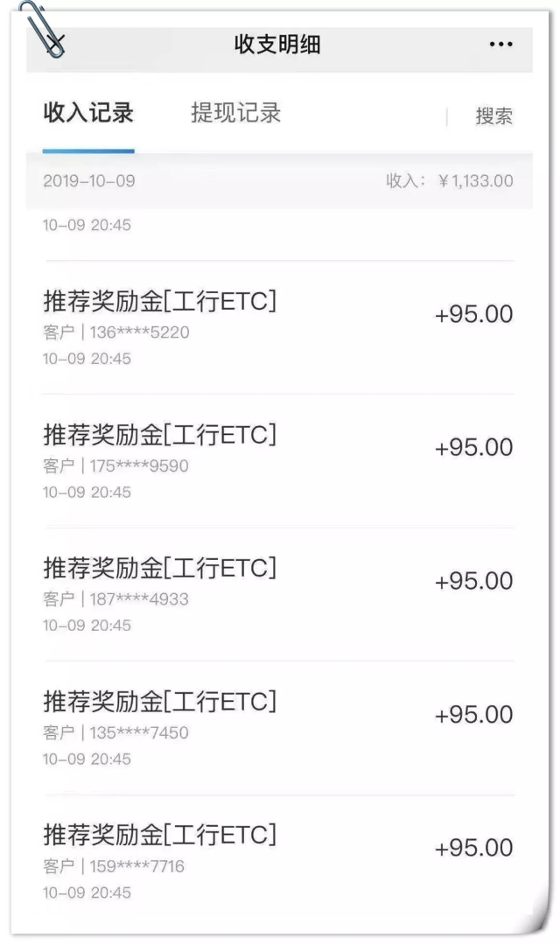
Task: Open the three-dot more options menu
Action: [x=500, y=45]
